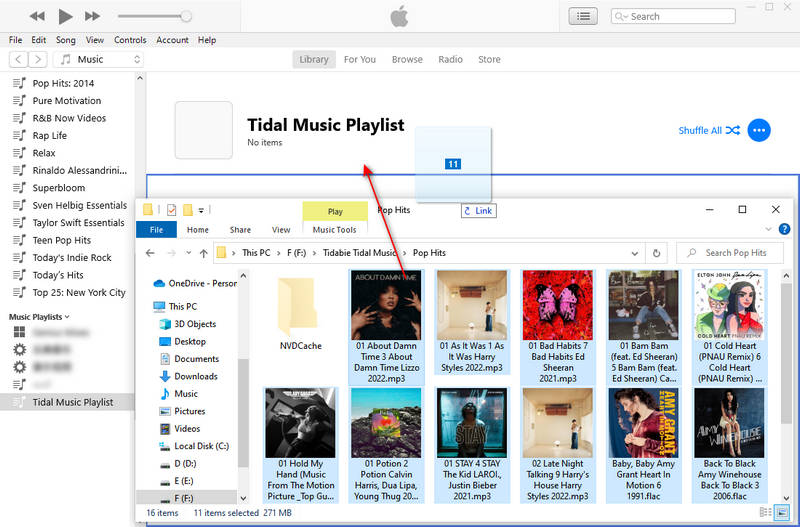Open Downloads in the Explorer navigation pane
The image size is (800, 527).
(195, 376)
